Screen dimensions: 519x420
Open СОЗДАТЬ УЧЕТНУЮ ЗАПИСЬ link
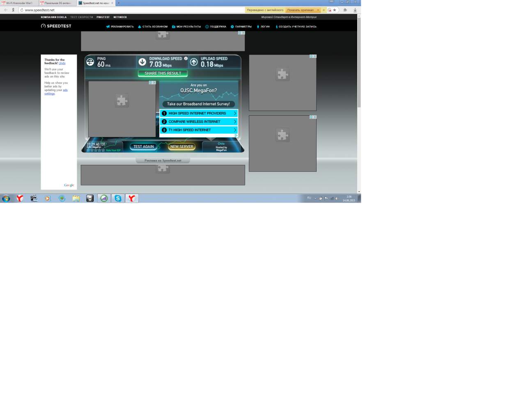296,27
